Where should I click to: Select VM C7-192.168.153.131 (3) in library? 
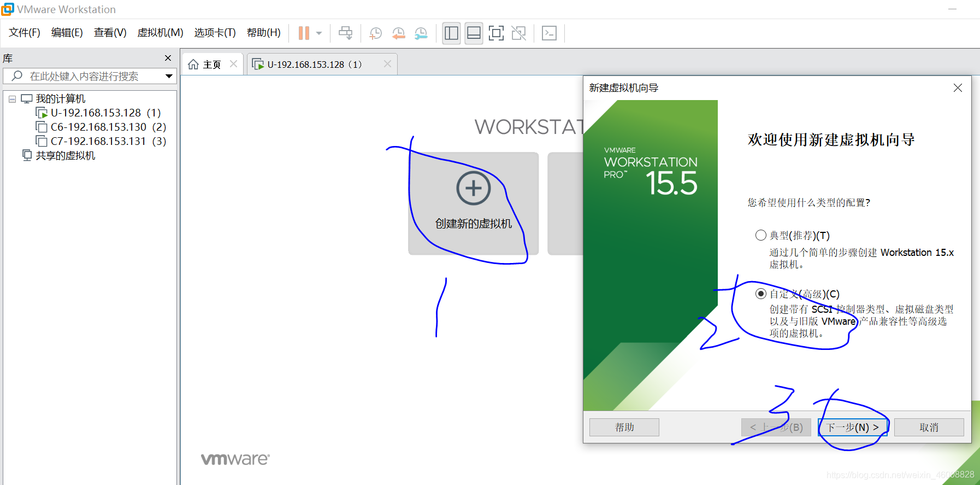click(x=108, y=141)
